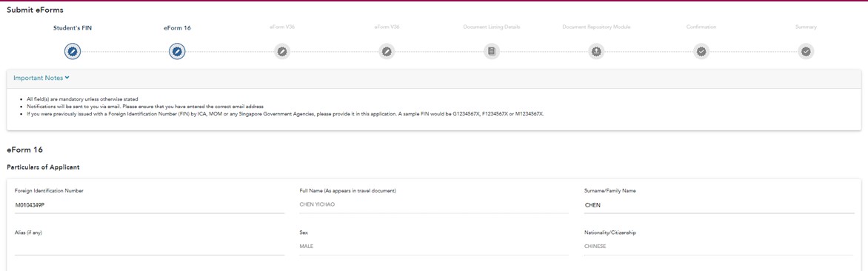This screenshot has width=868, height=271.
Task: Click eForm V36 icon beside Document Listing Details
Action: (x=387, y=52)
